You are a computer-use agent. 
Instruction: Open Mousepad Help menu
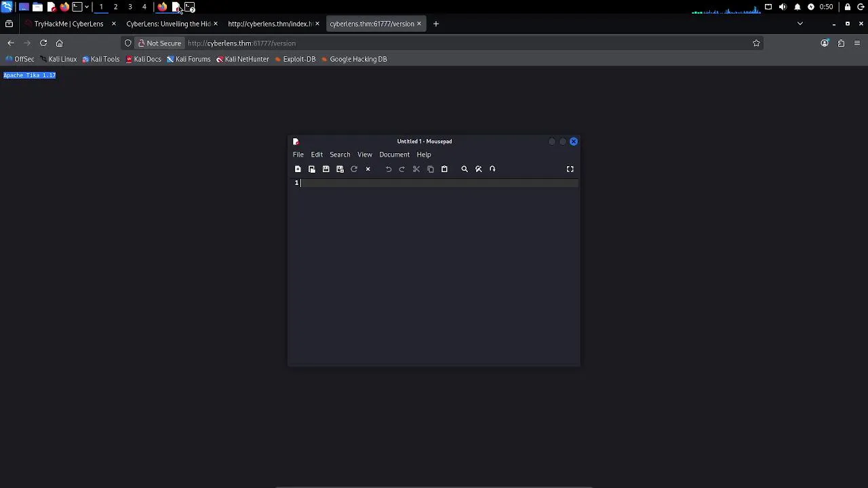click(x=424, y=155)
